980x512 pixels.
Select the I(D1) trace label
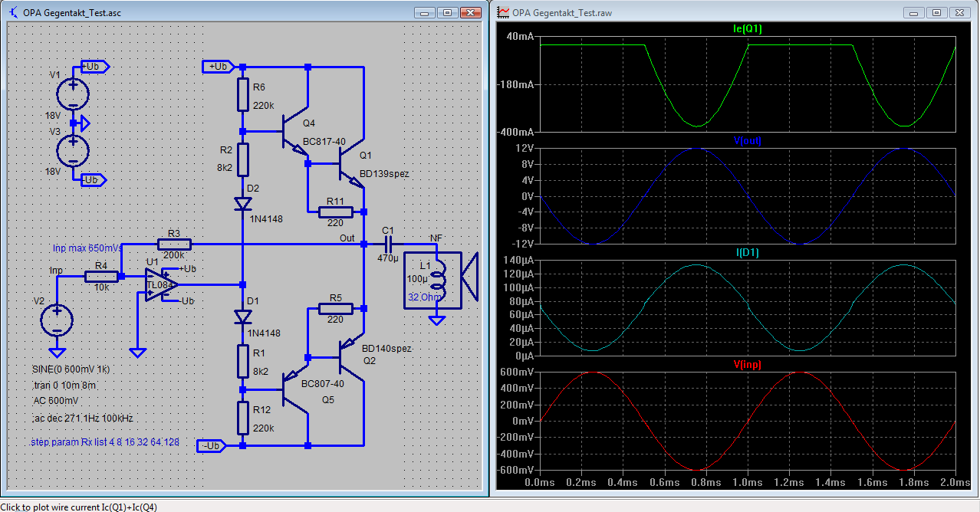pos(747,252)
